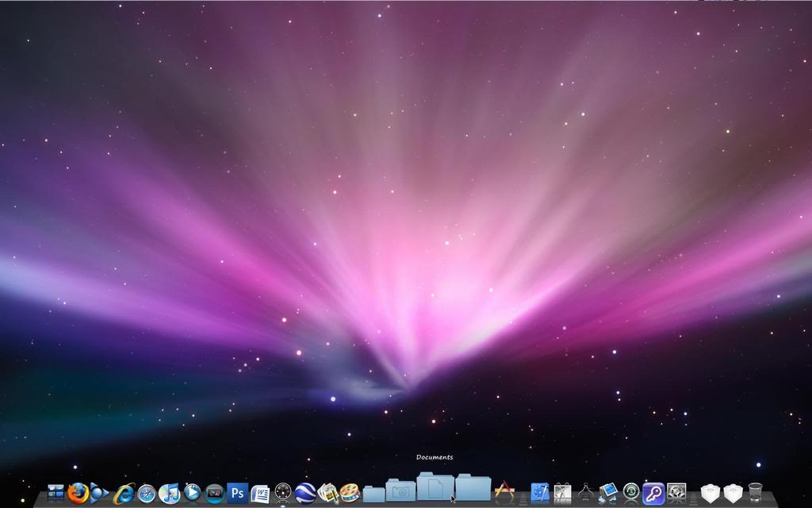
Task: Open the Applications pencil-and-ruler icon
Action: coord(504,491)
